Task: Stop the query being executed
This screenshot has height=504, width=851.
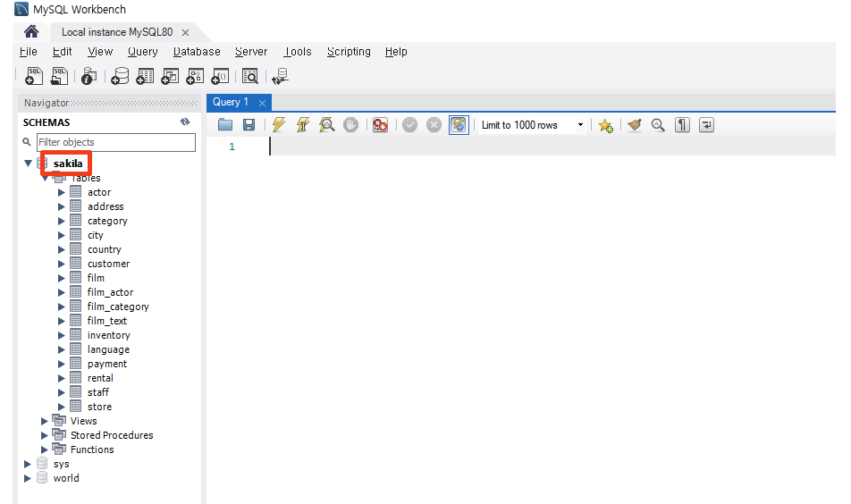Action: pos(350,125)
